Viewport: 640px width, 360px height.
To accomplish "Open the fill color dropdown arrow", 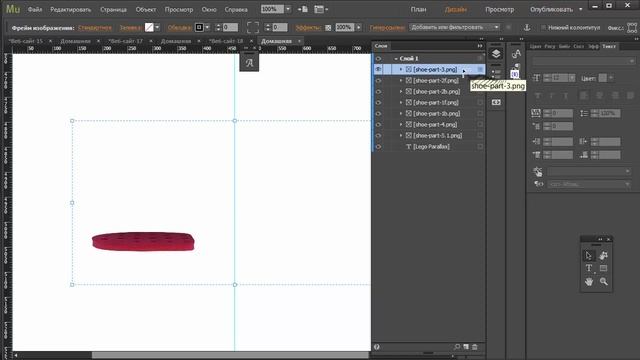I will tap(157, 27).
